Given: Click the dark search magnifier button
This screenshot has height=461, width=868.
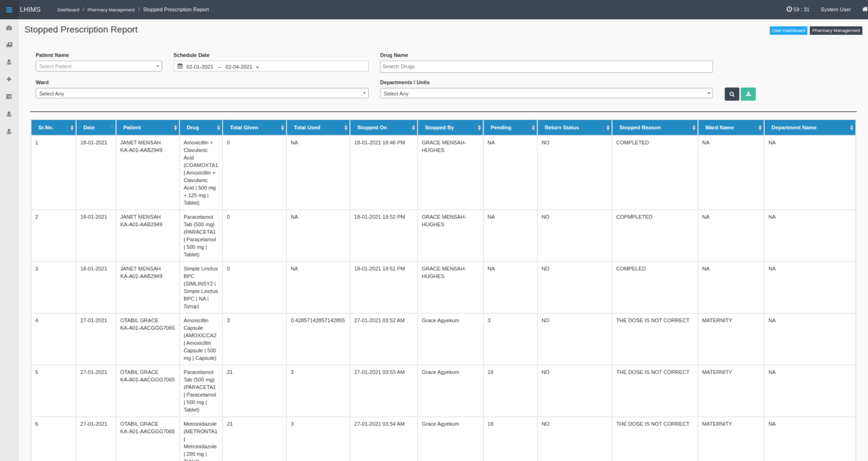Looking at the screenshot, I should (732, 94).
